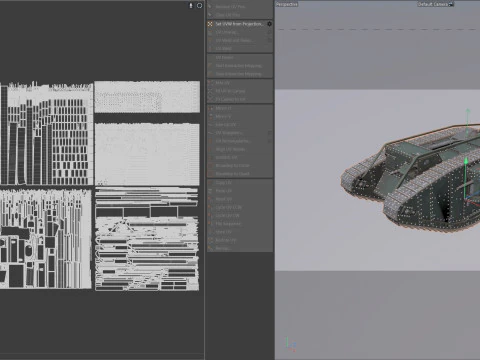
Task: Select the top-right light UV island
Action: tap(147, 97)
